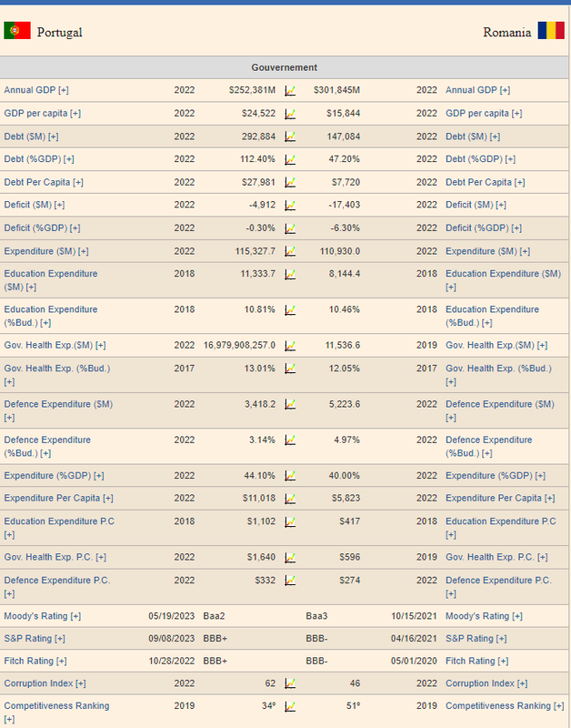
Task: Open chart icon in Gov. Health Exp.($M) row
Action: (x=290, y=346)
